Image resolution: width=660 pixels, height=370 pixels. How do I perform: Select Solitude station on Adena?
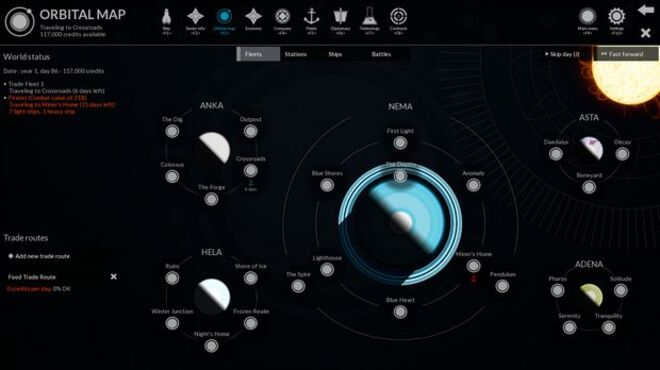click(620, 290)
